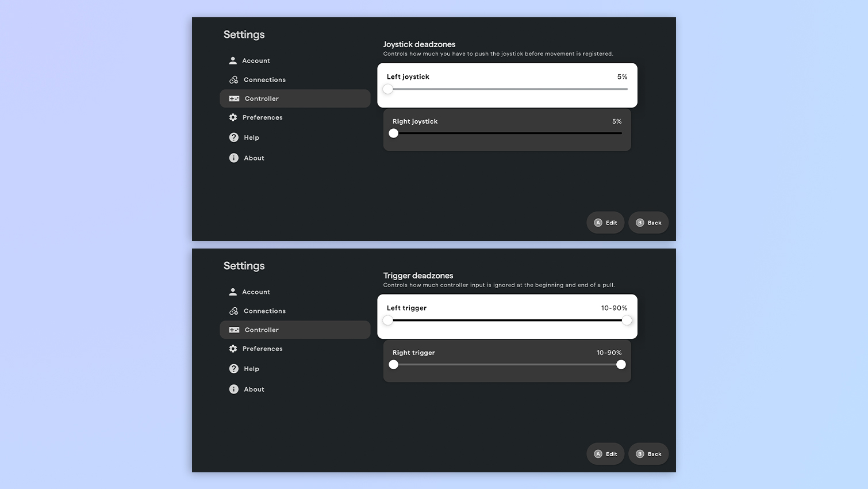Viewport: 868px width, 489px height.
Task: Select the Right joystick deadzone card
Action: (506, 129)
